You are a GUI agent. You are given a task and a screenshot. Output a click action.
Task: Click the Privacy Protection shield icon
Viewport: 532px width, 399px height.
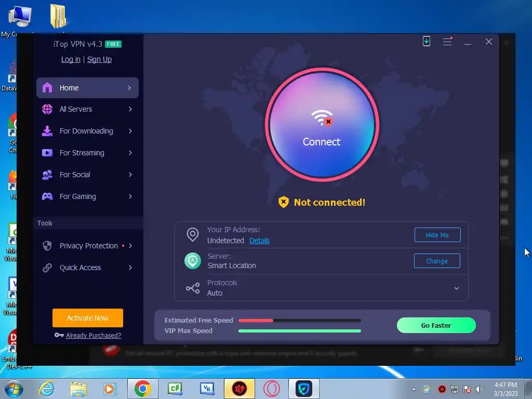47,246
